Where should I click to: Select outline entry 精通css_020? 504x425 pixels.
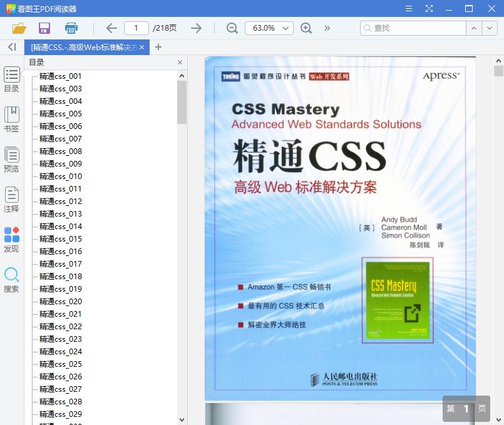tap(61, 302)
